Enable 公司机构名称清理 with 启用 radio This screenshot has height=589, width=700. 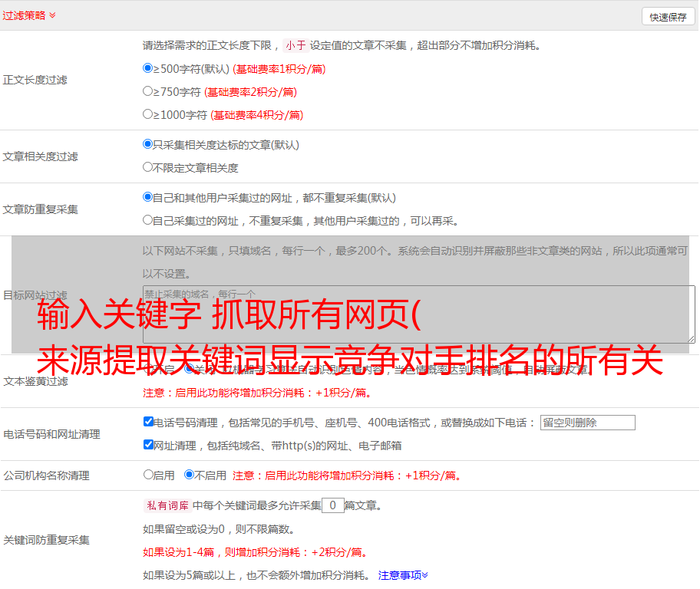(x=148, y=475)
